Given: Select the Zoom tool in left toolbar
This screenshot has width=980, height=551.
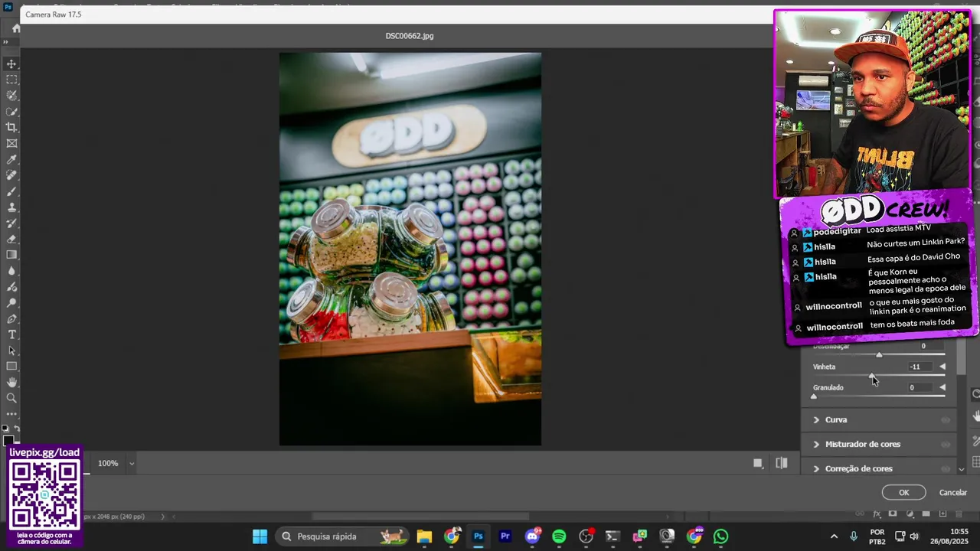Looking at the screenshot, I should 11,398.
